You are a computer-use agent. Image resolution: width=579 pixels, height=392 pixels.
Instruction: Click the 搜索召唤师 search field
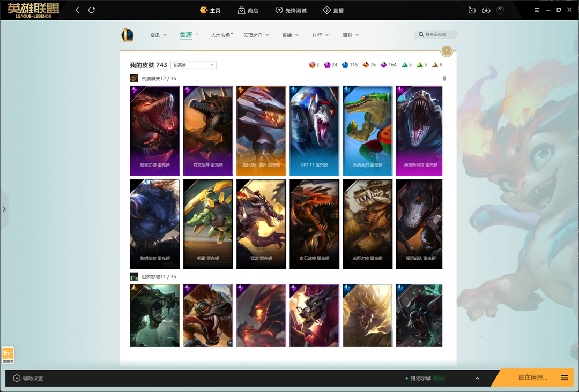tap(436, 34)
